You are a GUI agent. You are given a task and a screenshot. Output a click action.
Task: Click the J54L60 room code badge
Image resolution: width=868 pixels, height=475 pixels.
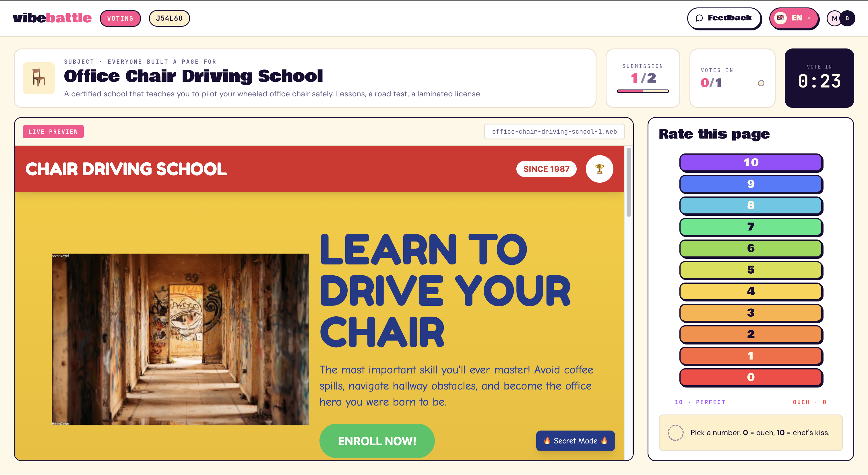[x=169, y=19]
